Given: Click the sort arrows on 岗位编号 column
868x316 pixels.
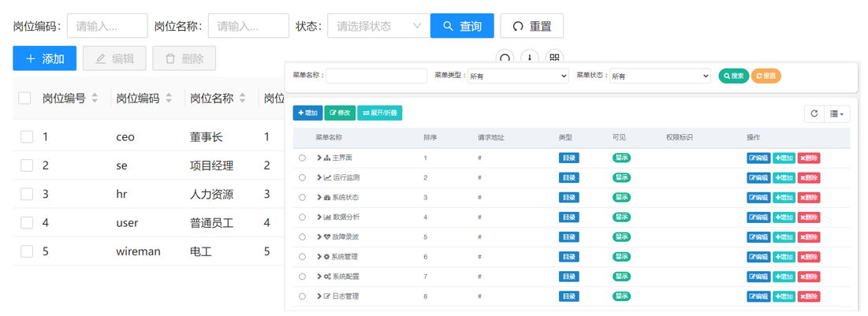Looking at the screenshot, I should coord(95,99).
